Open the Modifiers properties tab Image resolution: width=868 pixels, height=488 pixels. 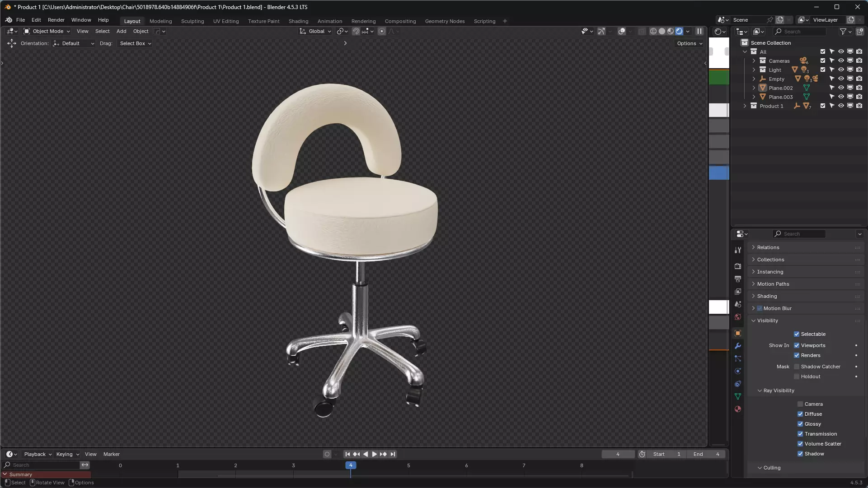(738, 346)
